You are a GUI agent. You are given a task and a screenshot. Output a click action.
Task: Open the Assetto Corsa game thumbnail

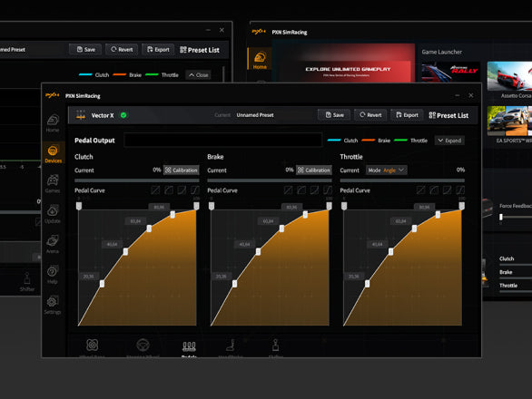pyautogui.click(x=509, y=76)
